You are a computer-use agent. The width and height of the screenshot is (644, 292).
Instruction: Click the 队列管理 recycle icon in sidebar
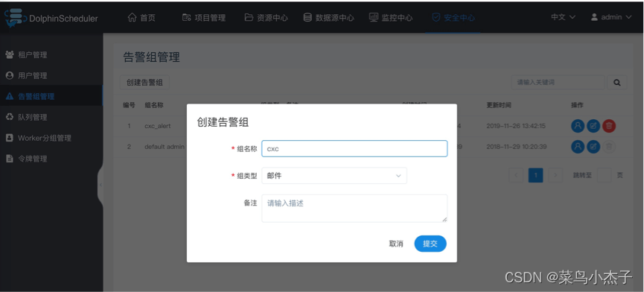click(x=10, y=117)
